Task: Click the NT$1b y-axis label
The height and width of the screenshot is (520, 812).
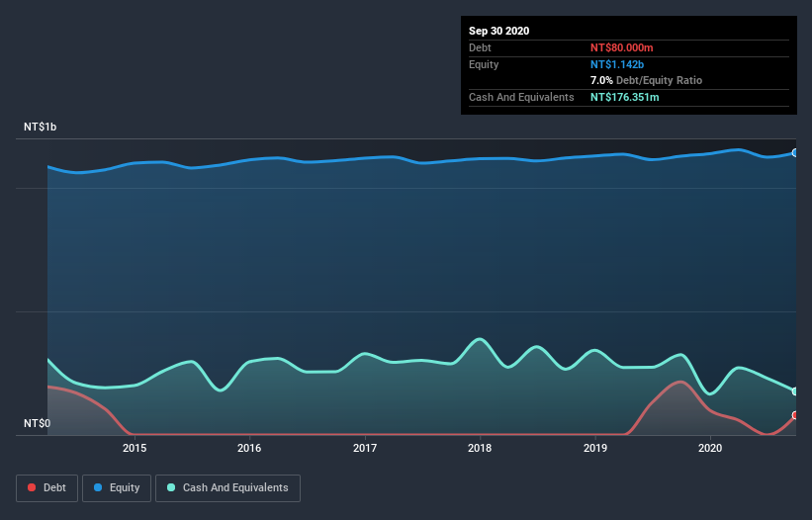Action: coord(40,127)
